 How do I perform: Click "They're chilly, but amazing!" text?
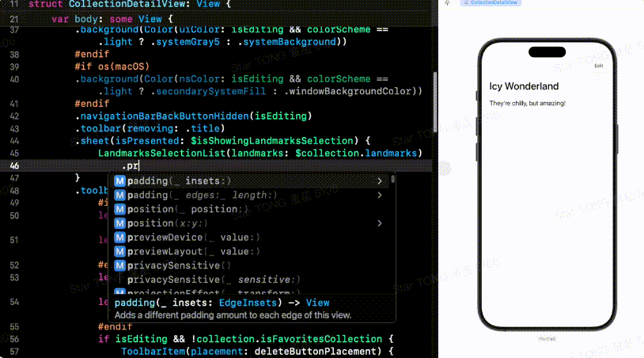point(527,103)
